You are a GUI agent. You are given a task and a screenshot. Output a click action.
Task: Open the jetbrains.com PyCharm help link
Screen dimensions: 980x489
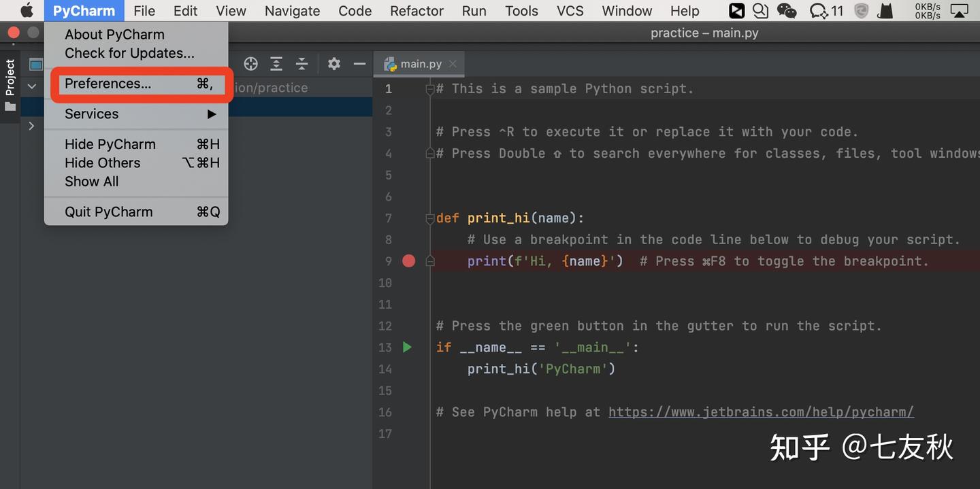tap(761, 412)
